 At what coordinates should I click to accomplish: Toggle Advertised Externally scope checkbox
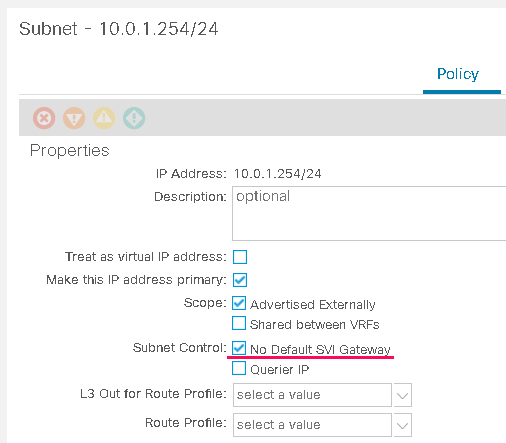point(239,303)
